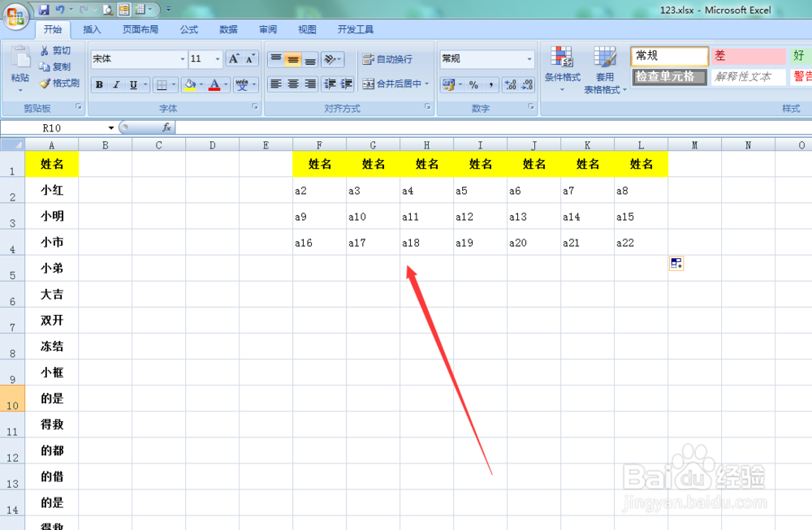The width and height of the screenshot is (812, 530).
Task: Increase font size with the large A icon
Action: (x=234, y=58)
